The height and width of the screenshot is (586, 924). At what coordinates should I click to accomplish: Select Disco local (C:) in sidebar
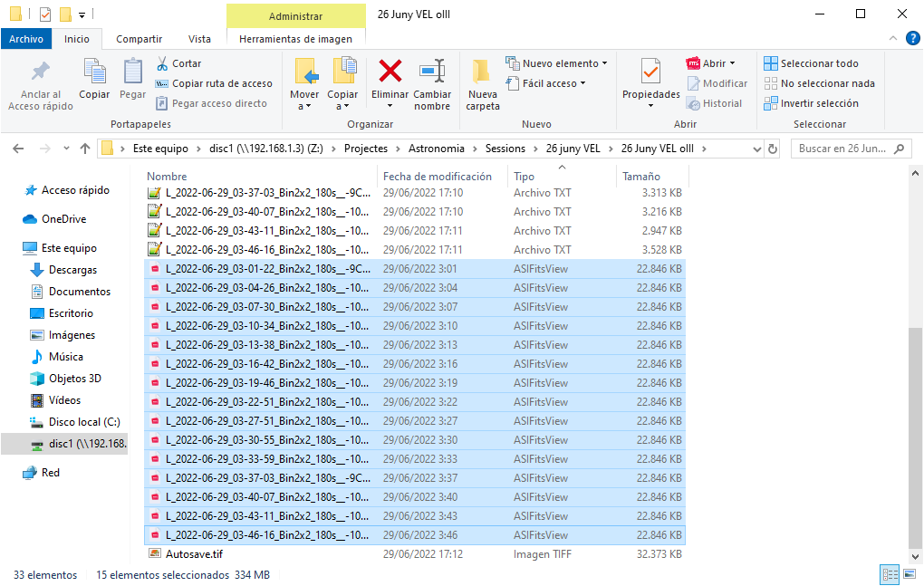tap(84, 422)
